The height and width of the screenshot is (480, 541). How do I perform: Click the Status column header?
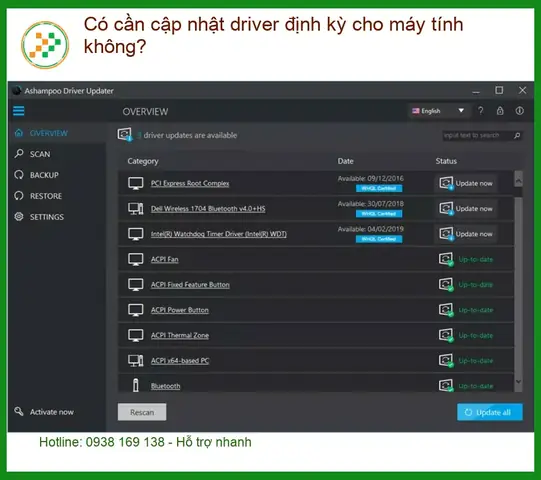[446, 161]
